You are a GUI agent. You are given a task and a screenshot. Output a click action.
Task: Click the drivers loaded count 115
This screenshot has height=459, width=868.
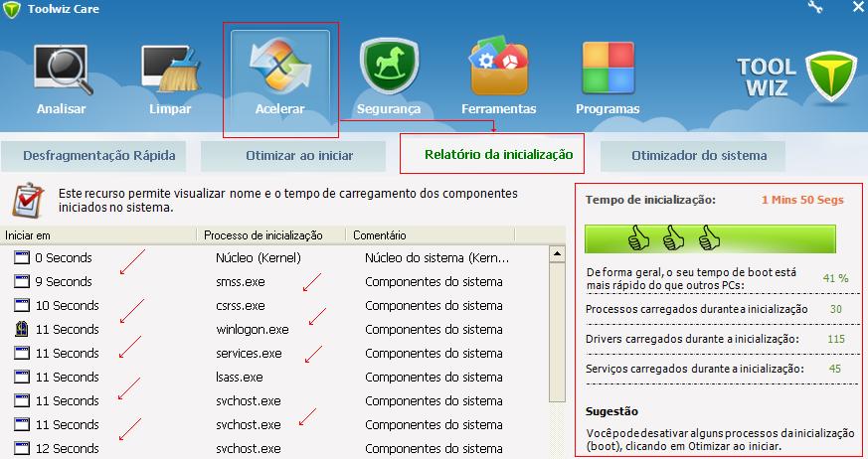(836, 339)
